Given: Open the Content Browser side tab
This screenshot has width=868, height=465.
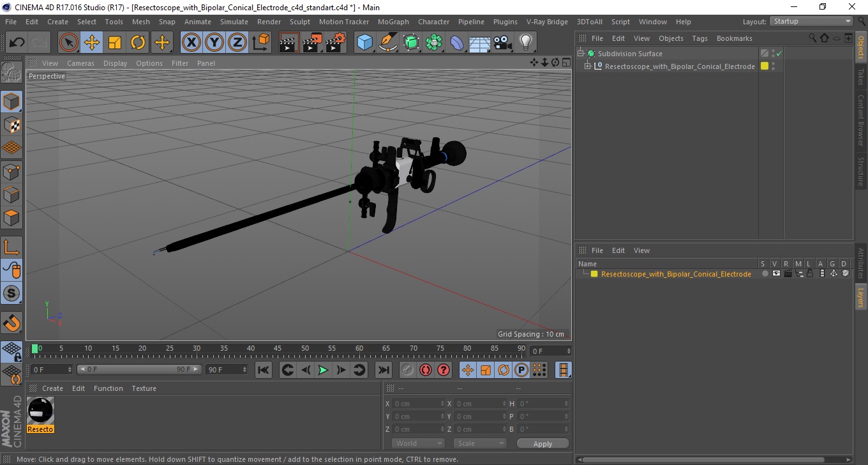Looking at the screenshot, I should pos(860,120).
